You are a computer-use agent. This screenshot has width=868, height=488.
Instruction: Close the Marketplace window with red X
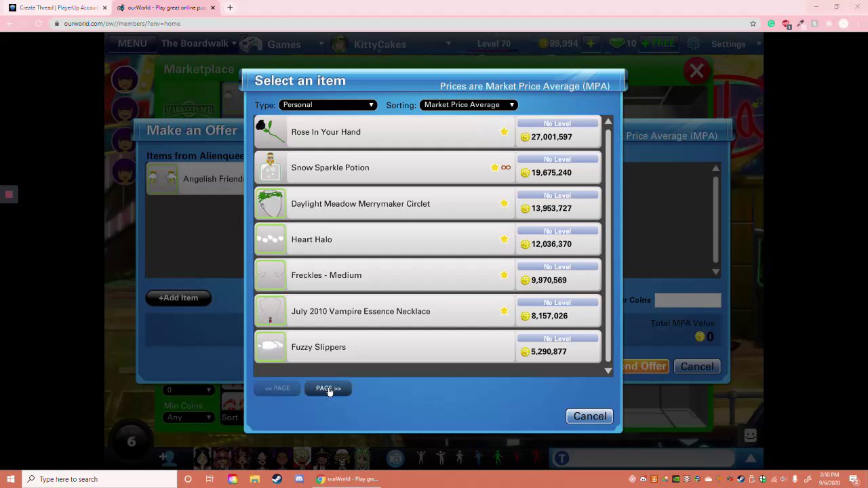(696, 70)
